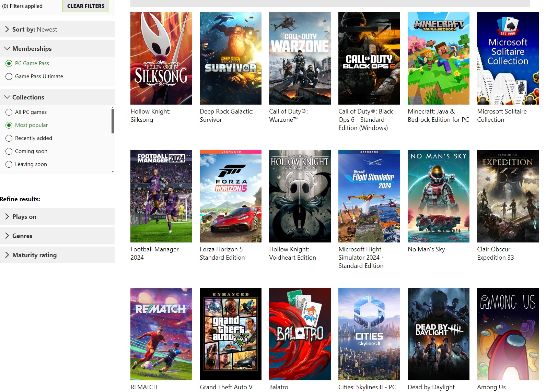Collapse the Collections section
546x392 pixels.
click(57, 97)
